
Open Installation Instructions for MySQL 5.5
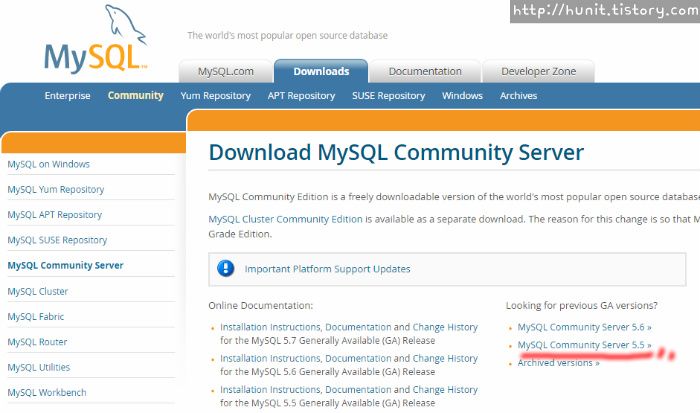pos(271,389)
